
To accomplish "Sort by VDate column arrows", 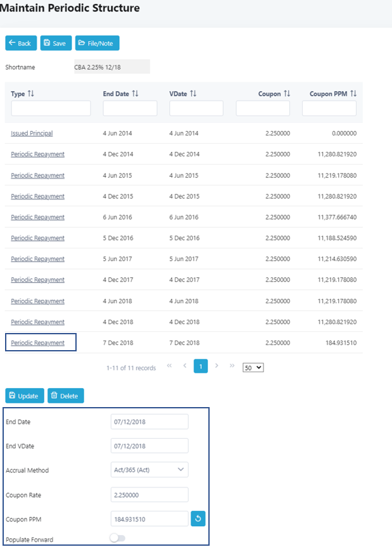I will click(193, 94).
